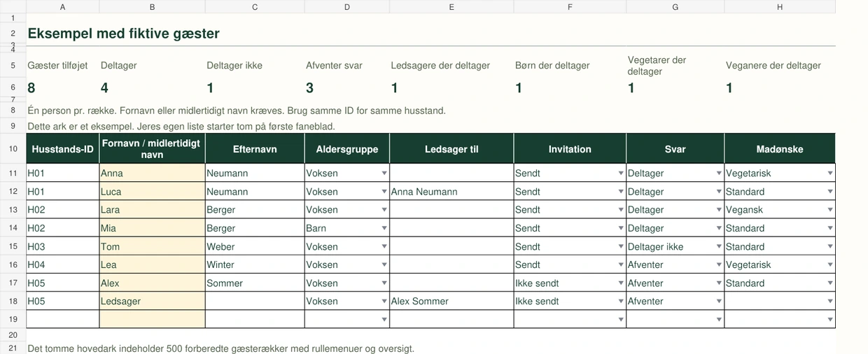
Task: Click first name cell 'Lara'
Action: (153, 210)
